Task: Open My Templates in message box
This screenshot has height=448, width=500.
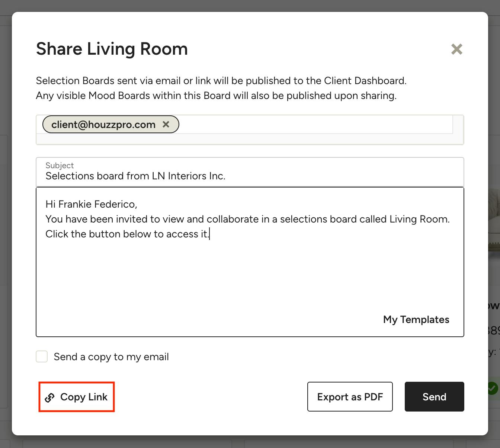Action: pos(416,320)
